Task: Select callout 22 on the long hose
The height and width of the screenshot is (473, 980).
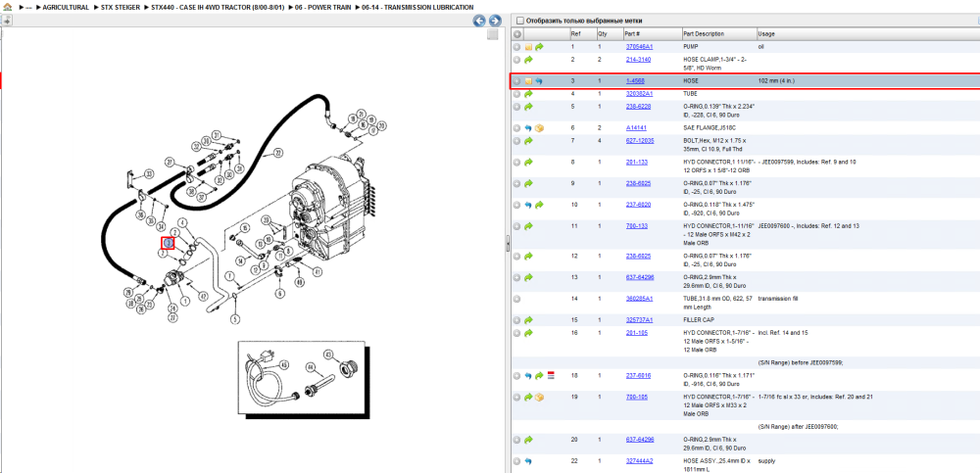Action: coord(278,152)
